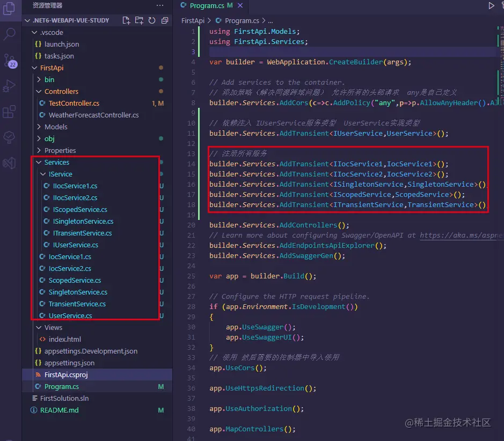Open ScopedService.cs file
Screen dimensions: 504x441
click(x=97, y=281)
